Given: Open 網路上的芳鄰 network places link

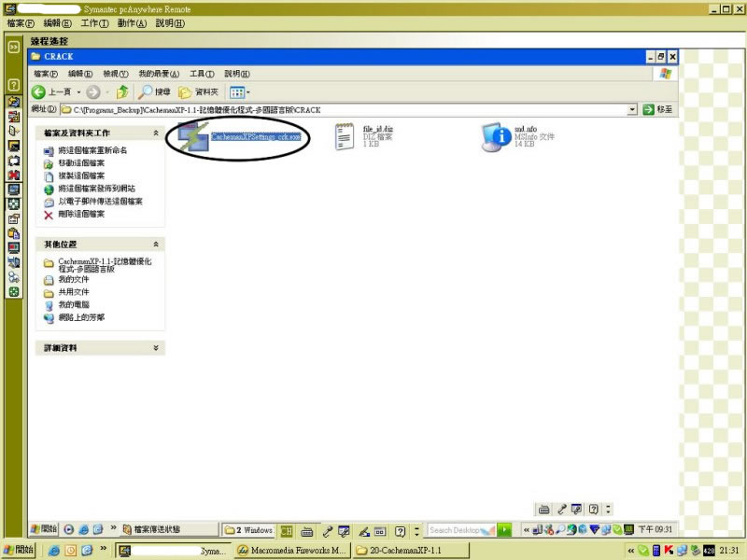Looking at the screenshot, I should pos(81,317).
